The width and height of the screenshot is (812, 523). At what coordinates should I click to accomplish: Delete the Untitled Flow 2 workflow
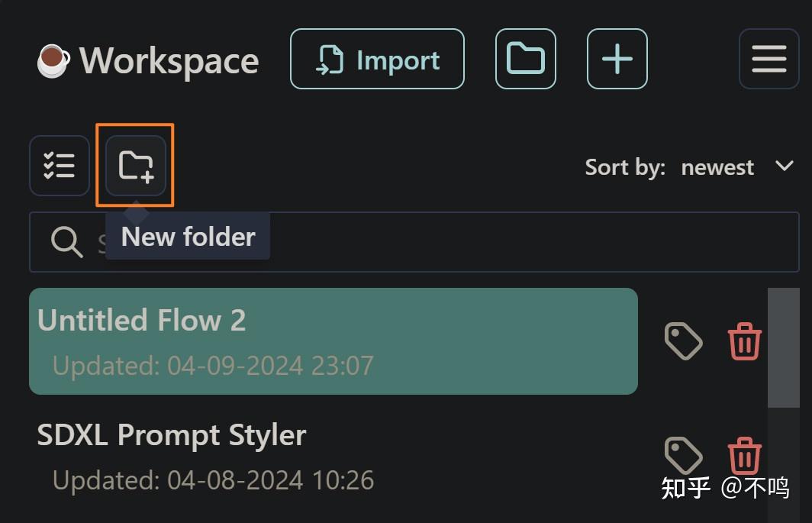(x=744, y=341)
